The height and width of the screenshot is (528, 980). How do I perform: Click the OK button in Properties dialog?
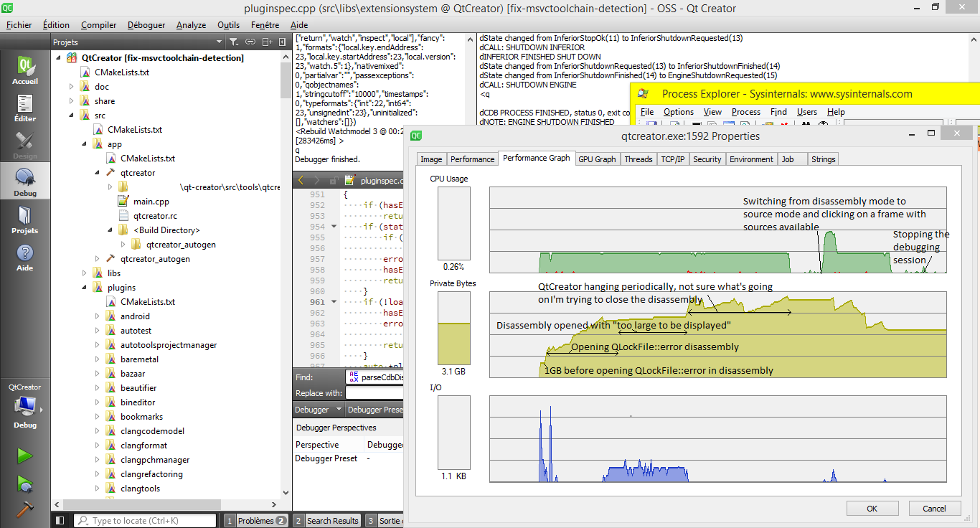tap(872, 509)
